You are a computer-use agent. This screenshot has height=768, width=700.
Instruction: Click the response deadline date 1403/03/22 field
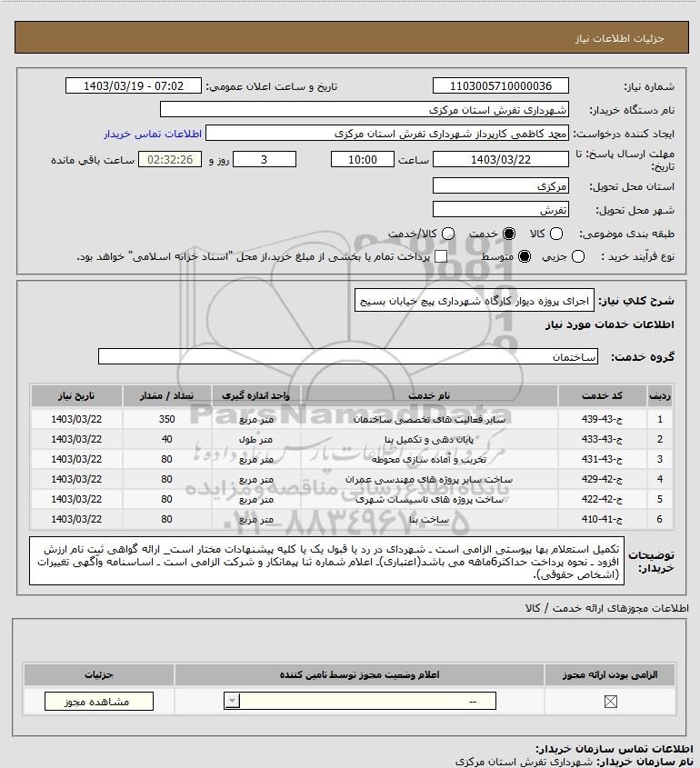(x=501, y=159)
